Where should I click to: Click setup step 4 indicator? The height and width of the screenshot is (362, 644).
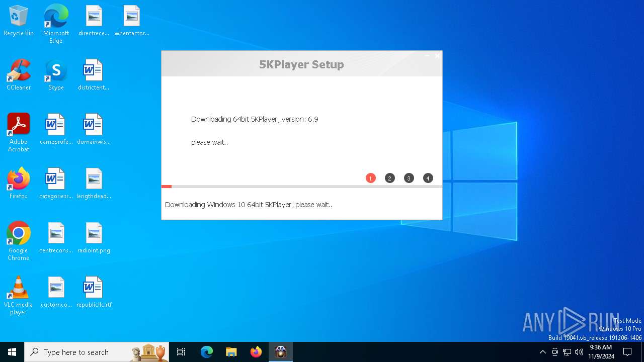pos(428,178)
